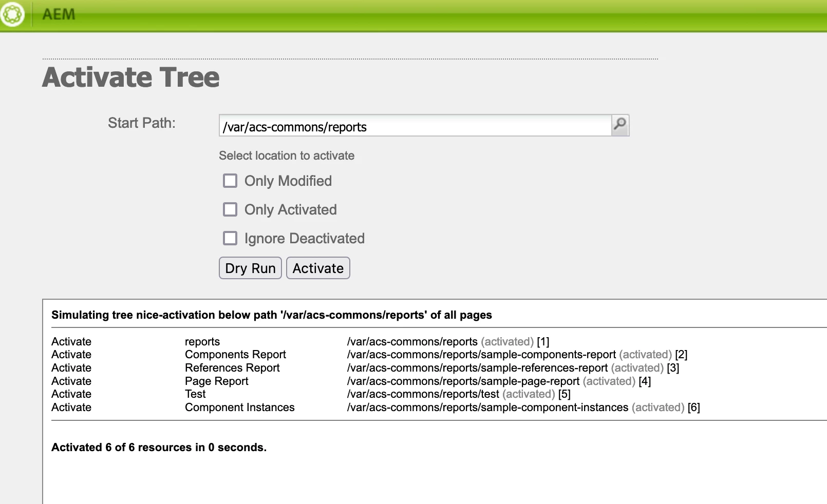Click the 'Page Report' title
827x504 pixels.
click(x=217, y=381)
